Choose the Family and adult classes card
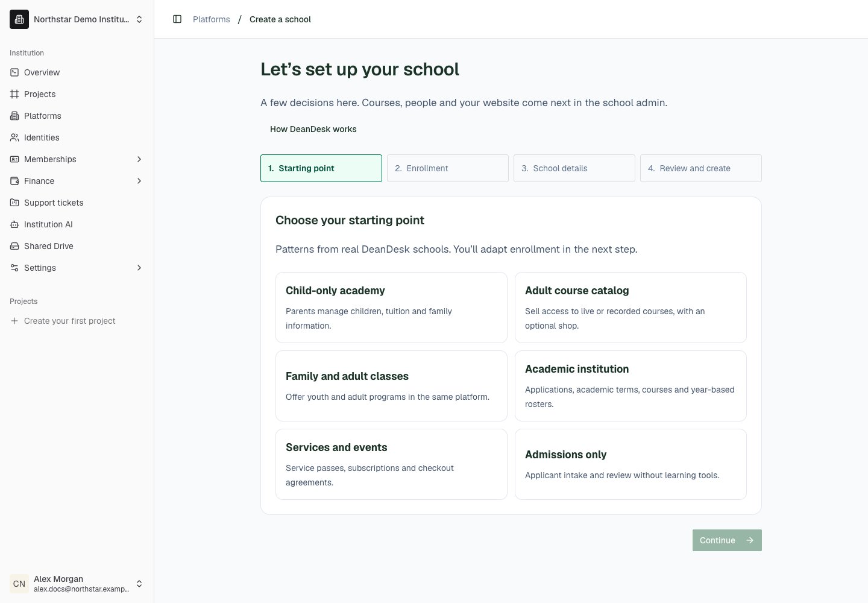The image size is (868, 603). tap(391, 386)
